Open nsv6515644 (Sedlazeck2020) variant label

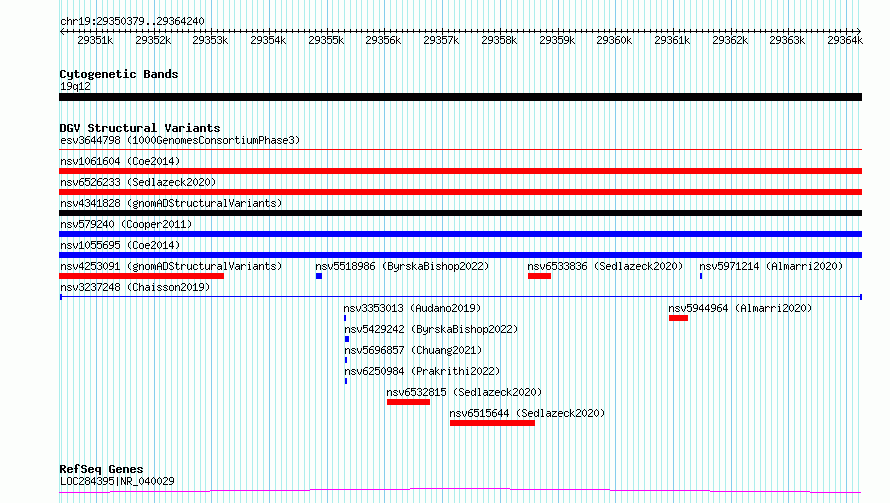click(x=527, y=413)
